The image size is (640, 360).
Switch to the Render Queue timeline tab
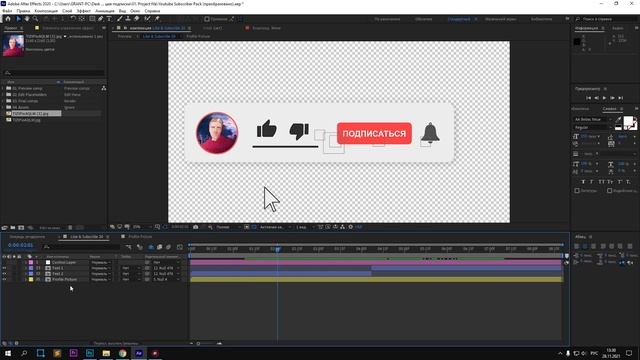[x=27, y=237]
